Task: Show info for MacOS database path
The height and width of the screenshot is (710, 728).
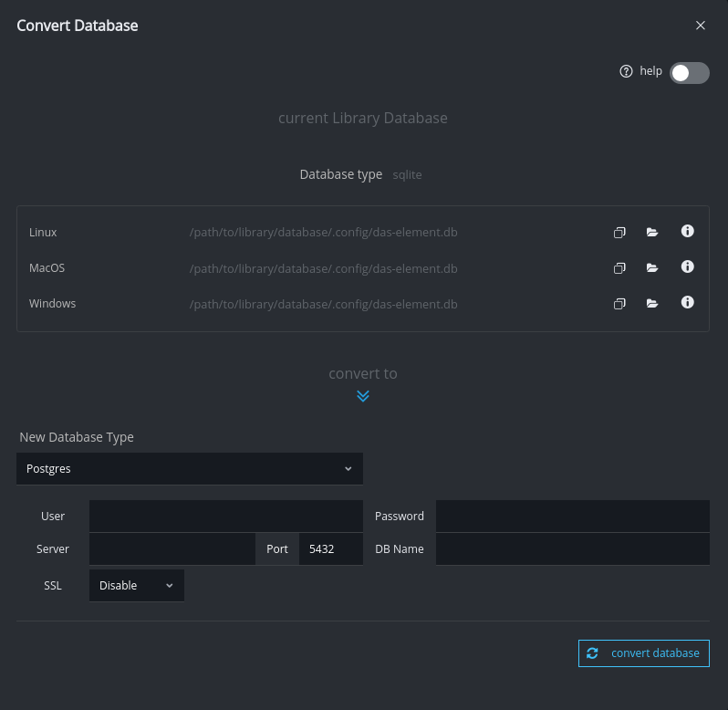Action: point(688,267)
